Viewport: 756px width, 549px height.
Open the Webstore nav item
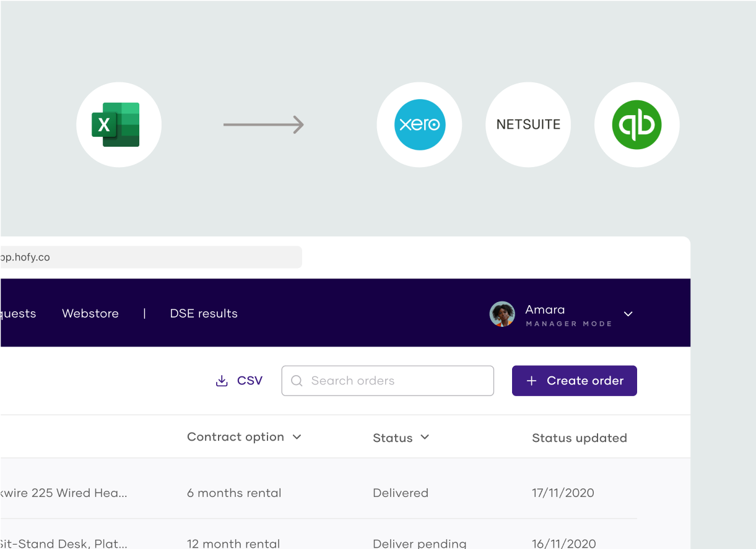(90, 313)
